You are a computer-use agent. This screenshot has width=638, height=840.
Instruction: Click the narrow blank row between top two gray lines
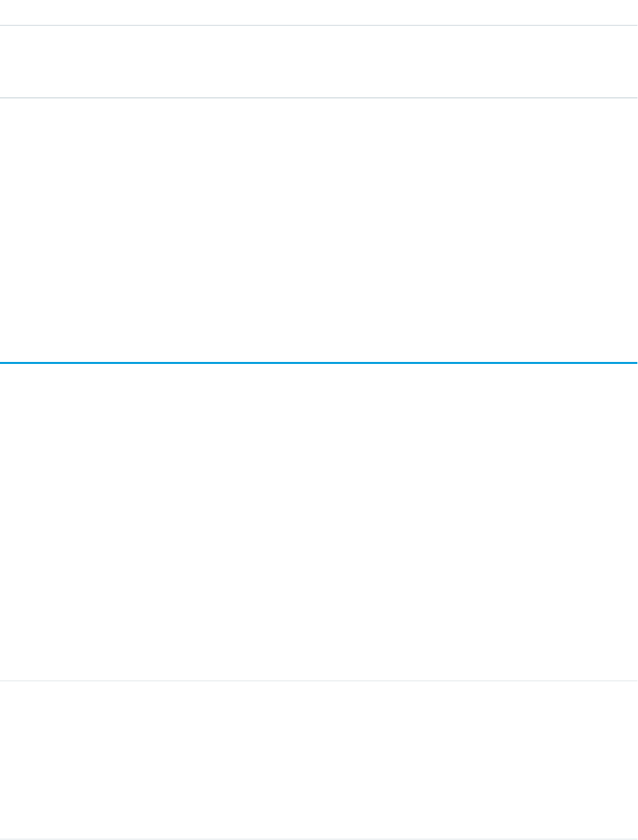[319, 62]
